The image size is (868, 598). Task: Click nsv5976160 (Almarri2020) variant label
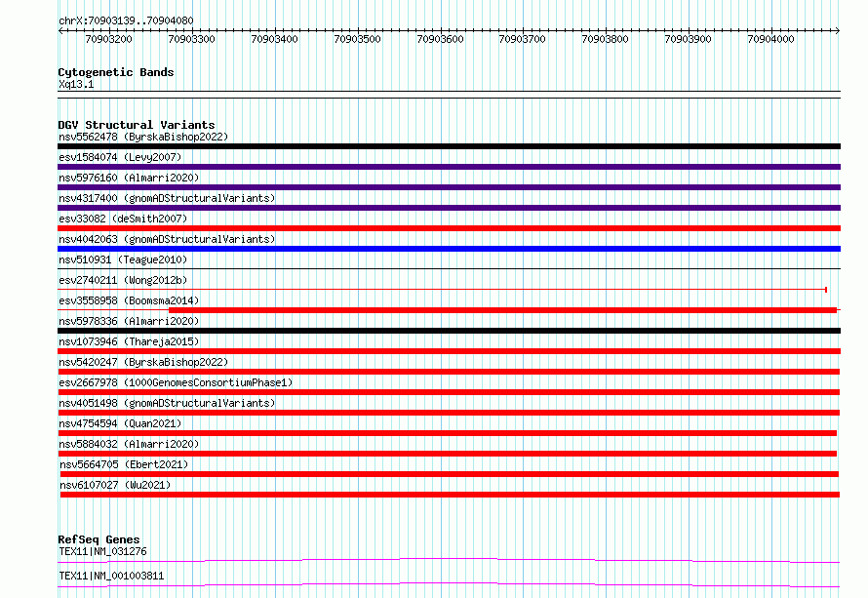coord(129,178)
